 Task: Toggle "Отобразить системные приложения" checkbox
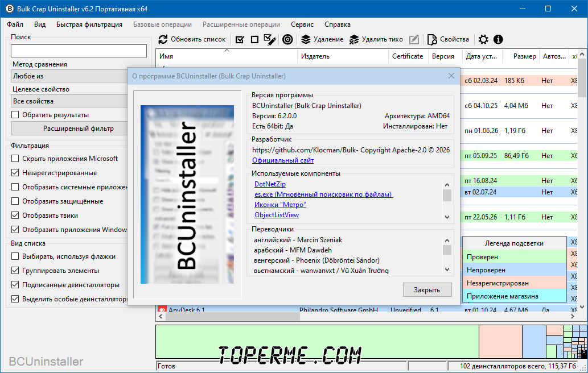pyautogui.click(x=15, y=187)
